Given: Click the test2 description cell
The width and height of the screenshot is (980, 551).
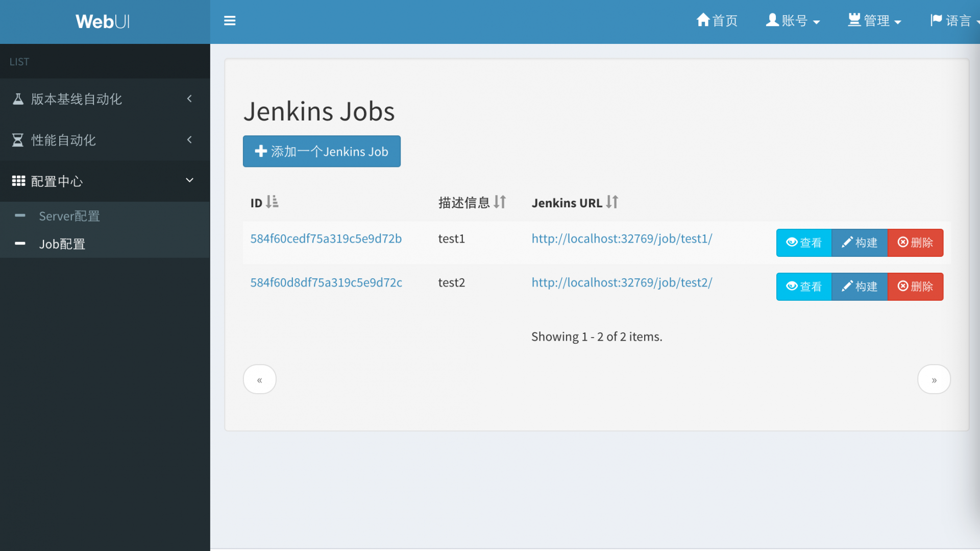Looking at the screenshot, I should (452, 282).
